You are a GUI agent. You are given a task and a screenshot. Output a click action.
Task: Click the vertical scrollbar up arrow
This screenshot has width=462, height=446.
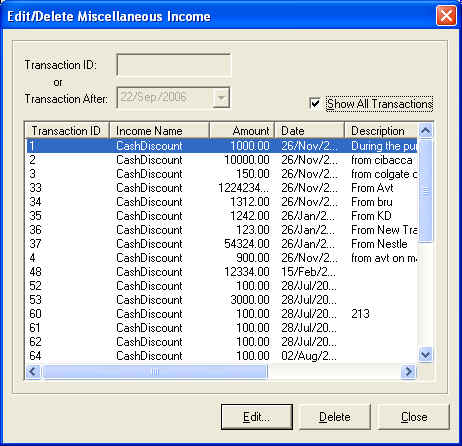[x=425, y=131]
